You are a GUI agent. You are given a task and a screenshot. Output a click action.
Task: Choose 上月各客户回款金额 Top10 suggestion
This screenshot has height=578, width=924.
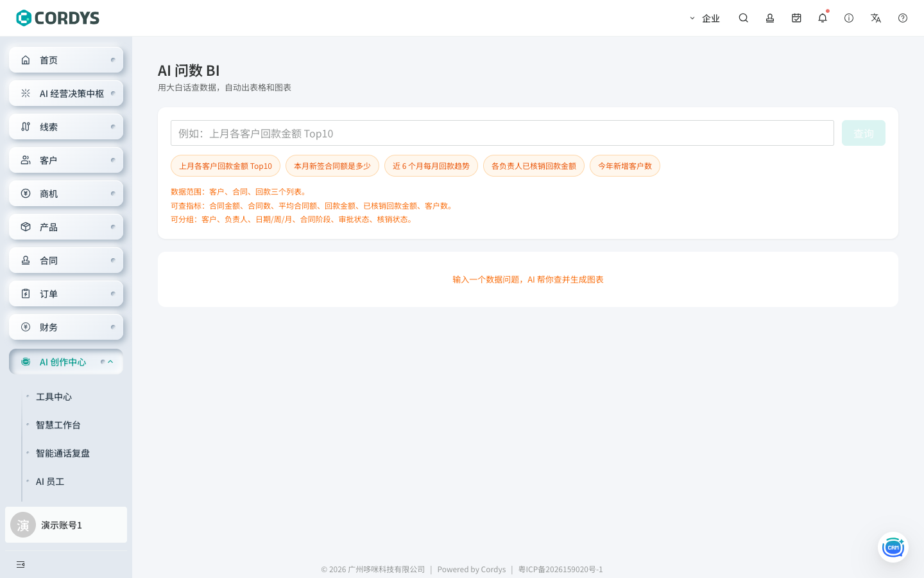(x=225, y=166)
